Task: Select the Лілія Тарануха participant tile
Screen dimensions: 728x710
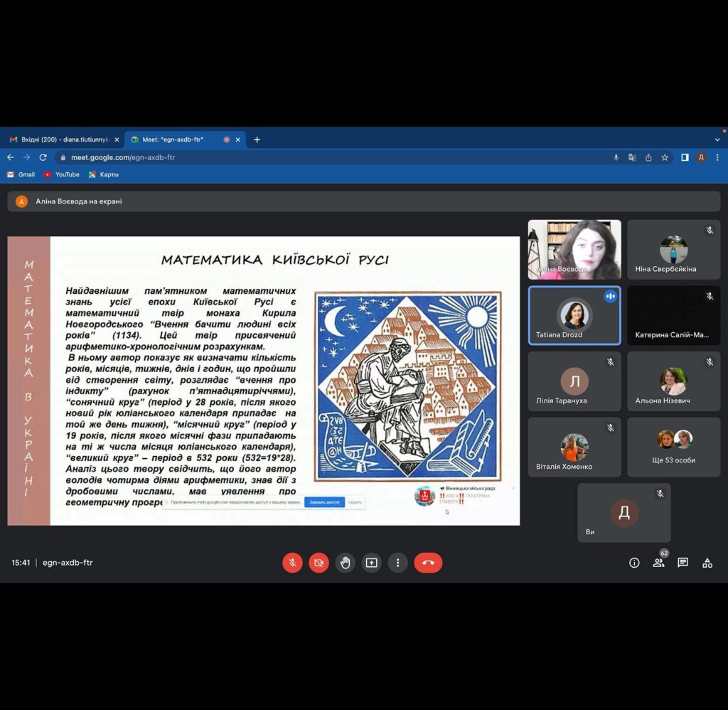Action: [x=574, y=381]
